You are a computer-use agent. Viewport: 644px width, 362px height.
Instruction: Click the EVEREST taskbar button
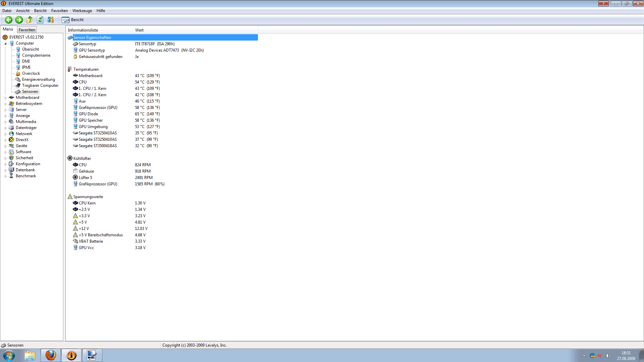tap(71, 355)
